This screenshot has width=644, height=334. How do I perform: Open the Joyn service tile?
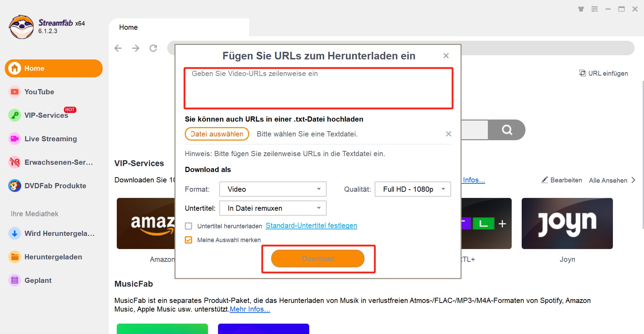567,223
